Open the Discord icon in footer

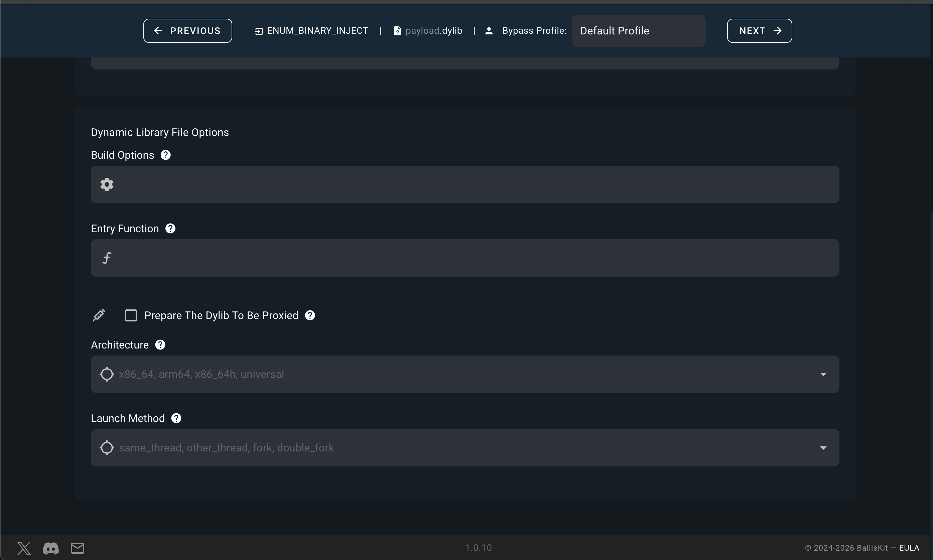[x=50, y=548]
